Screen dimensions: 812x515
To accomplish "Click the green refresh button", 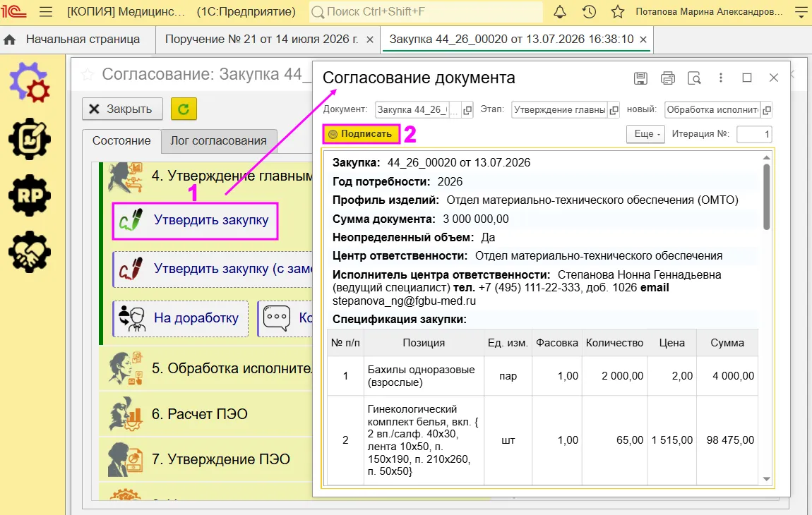I will (184, 109).
